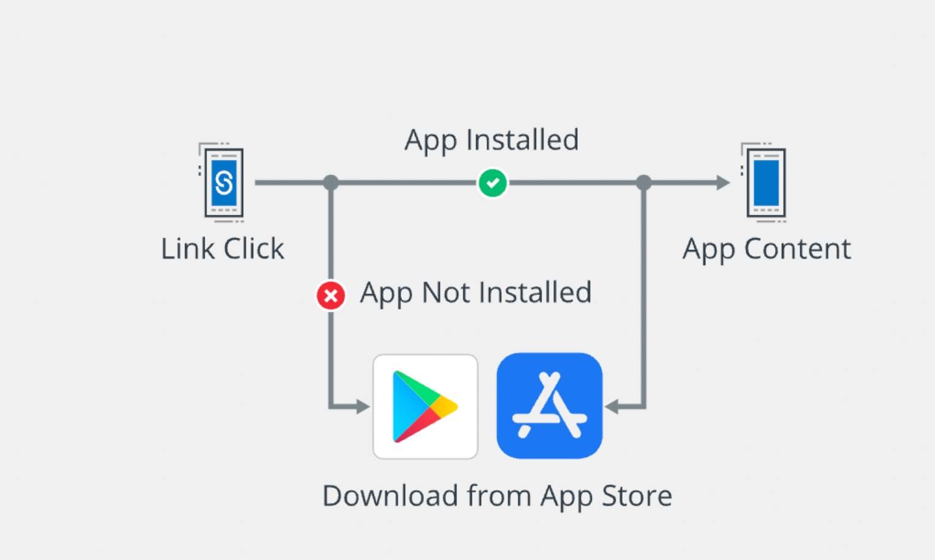Click the App Installed label
The height and width of the screenshot is (560, 935).
pos(492,141)
